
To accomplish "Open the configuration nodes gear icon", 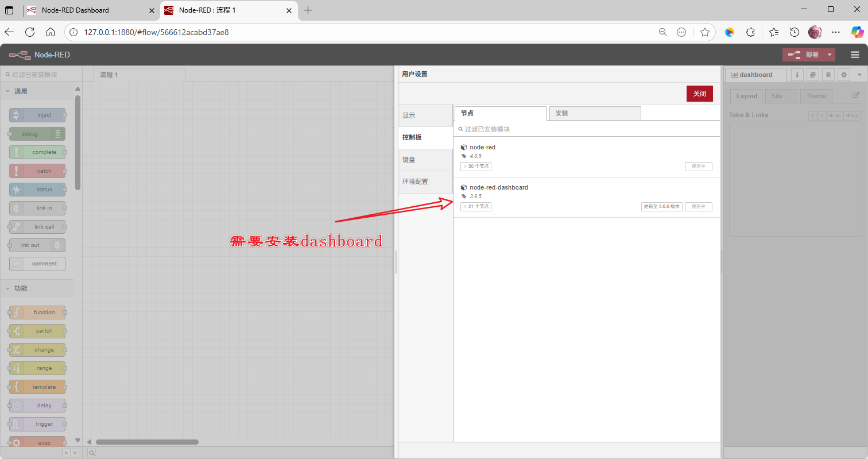I will (x=843, y=75).
